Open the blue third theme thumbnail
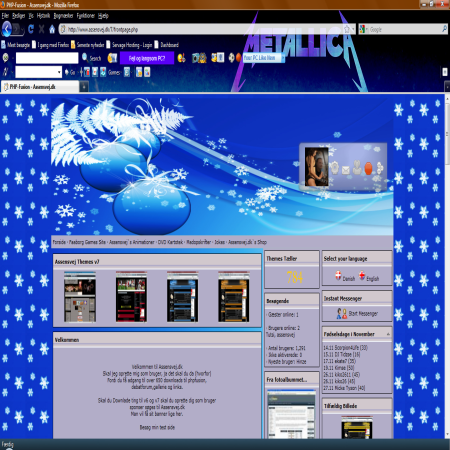The width and height of the screenshot is (450, 450). [x=182, y=296]
